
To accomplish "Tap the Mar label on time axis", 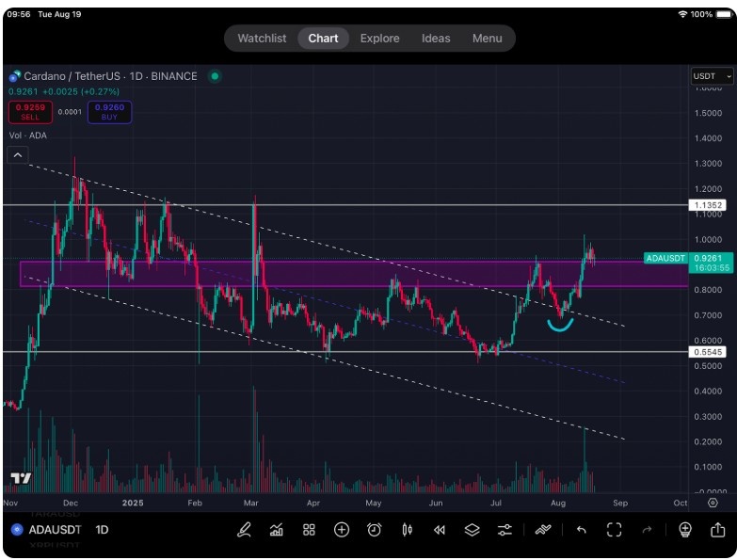I will click(251, 503).
